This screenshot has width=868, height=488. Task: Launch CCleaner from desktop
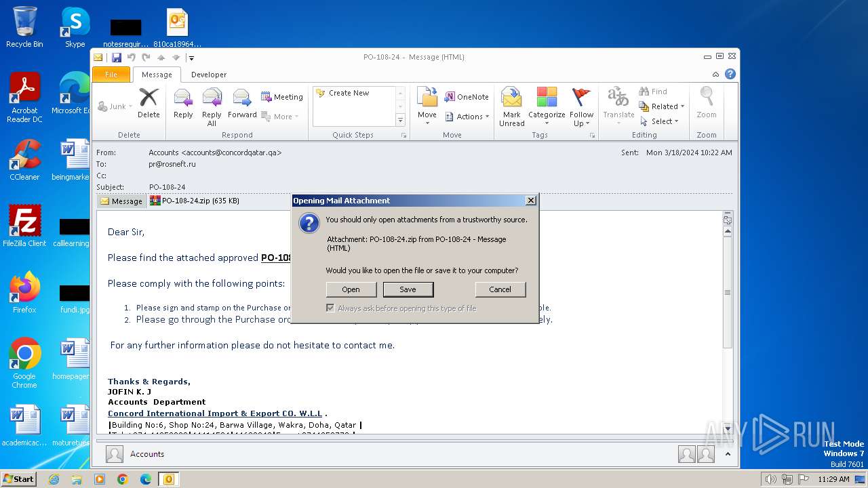(24, 160)
